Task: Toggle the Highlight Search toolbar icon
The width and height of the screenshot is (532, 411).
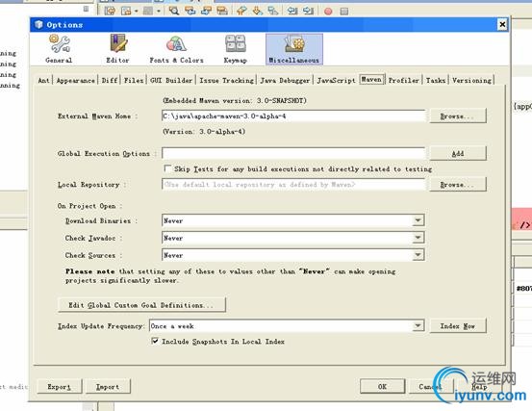Action: point(222,11)
